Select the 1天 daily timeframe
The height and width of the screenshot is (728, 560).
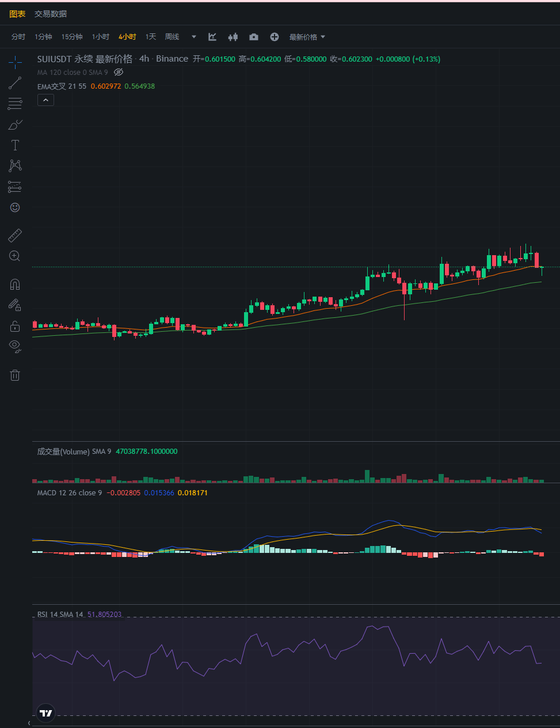pos(150,36)
